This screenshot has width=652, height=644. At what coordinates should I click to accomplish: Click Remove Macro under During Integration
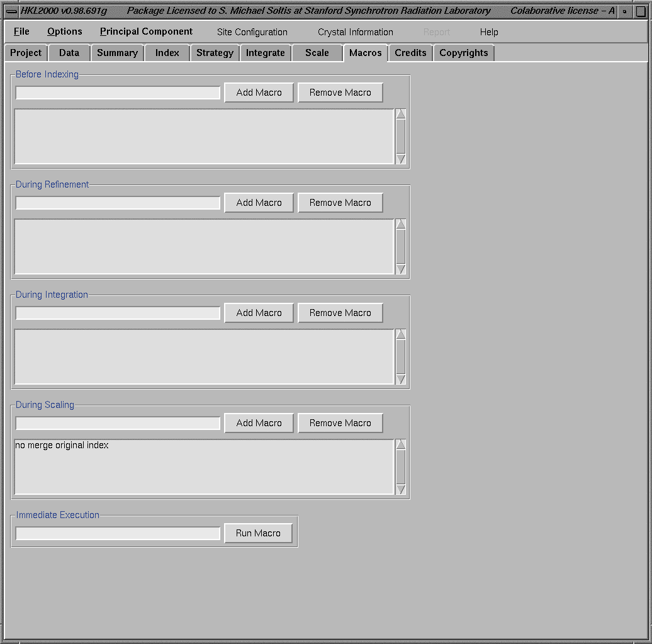point(340,313)
